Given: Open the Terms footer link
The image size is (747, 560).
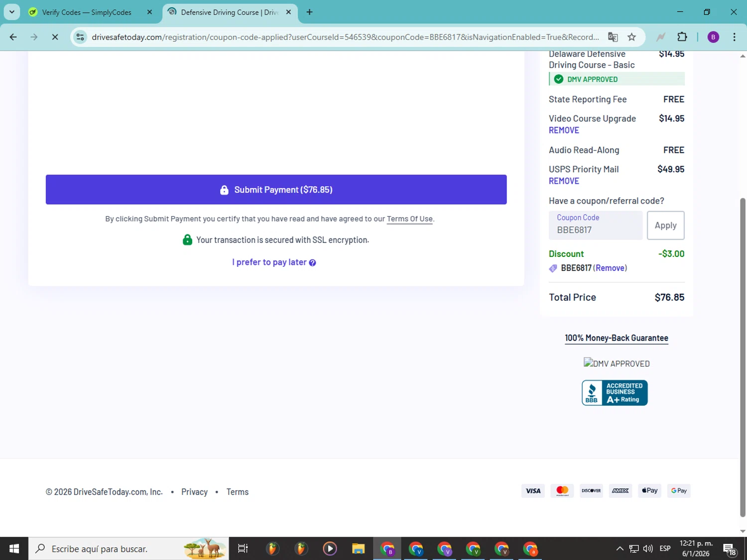Looking at the screenshot, I should click(x=238, y=492).
